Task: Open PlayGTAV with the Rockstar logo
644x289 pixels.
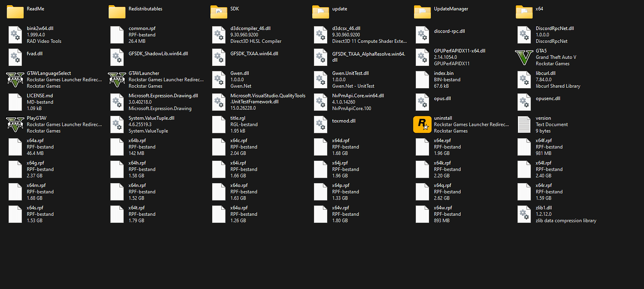Action: point(15,124)
